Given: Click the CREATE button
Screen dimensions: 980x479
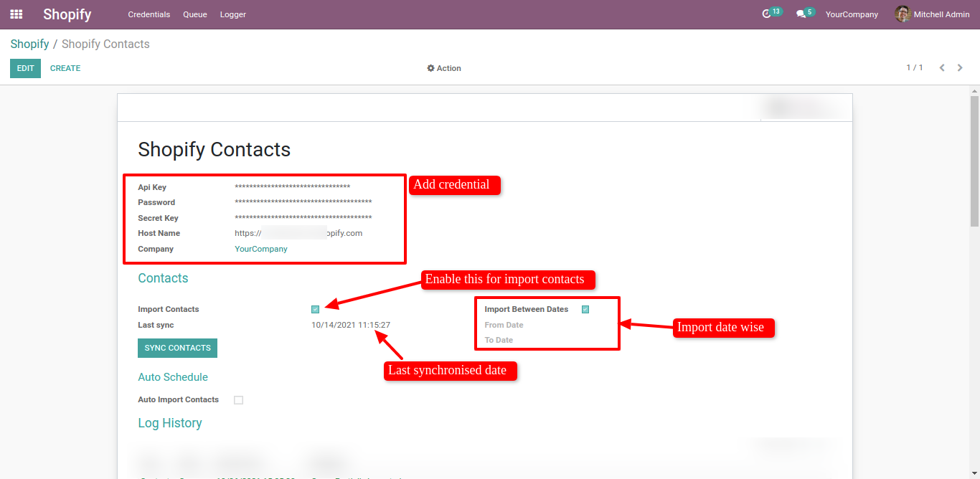Looking at the screenshot, I should tap(65, 68).
